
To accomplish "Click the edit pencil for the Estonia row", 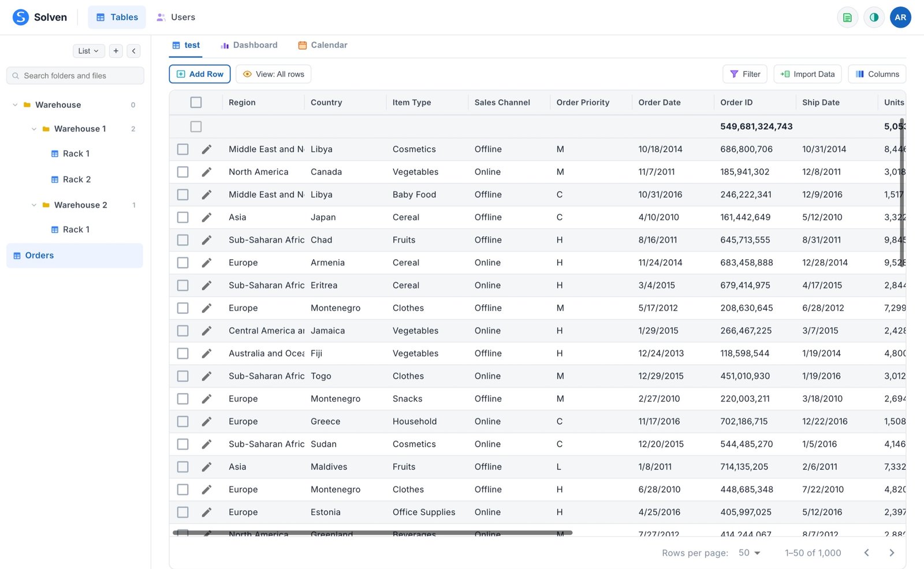I will pyautogui.click(x=206, y=512).
